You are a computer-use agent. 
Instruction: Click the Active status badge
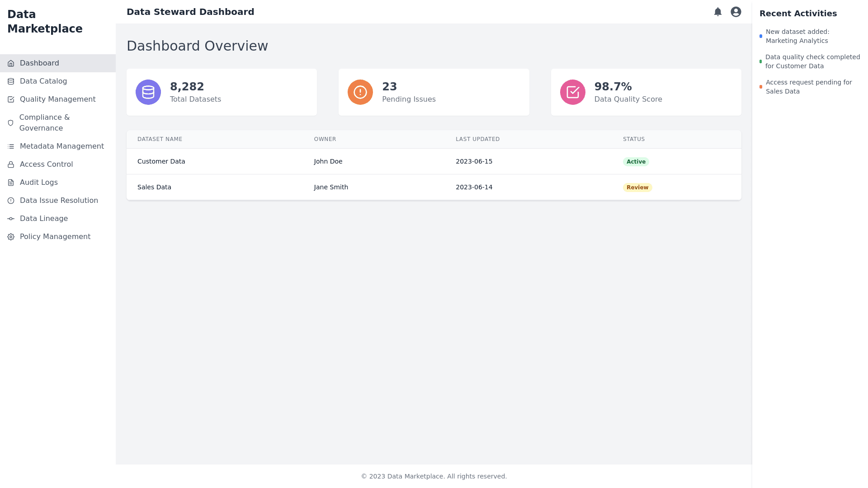[x=636, y=162]
